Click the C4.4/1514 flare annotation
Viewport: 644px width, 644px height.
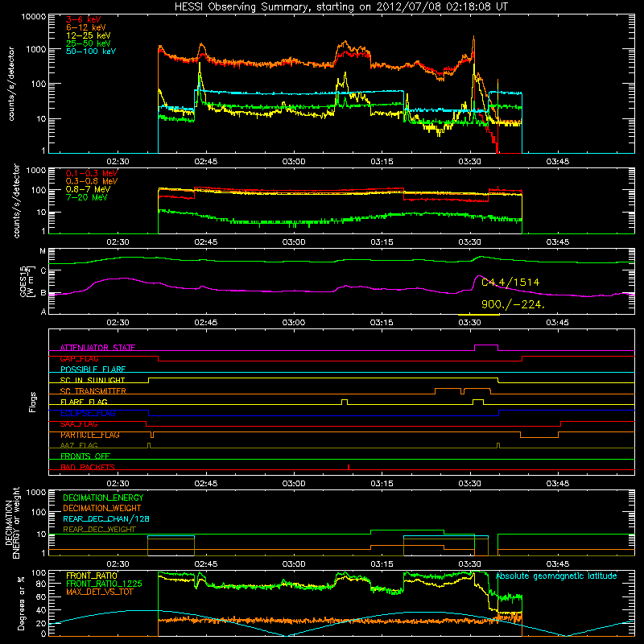click(510, 283)
